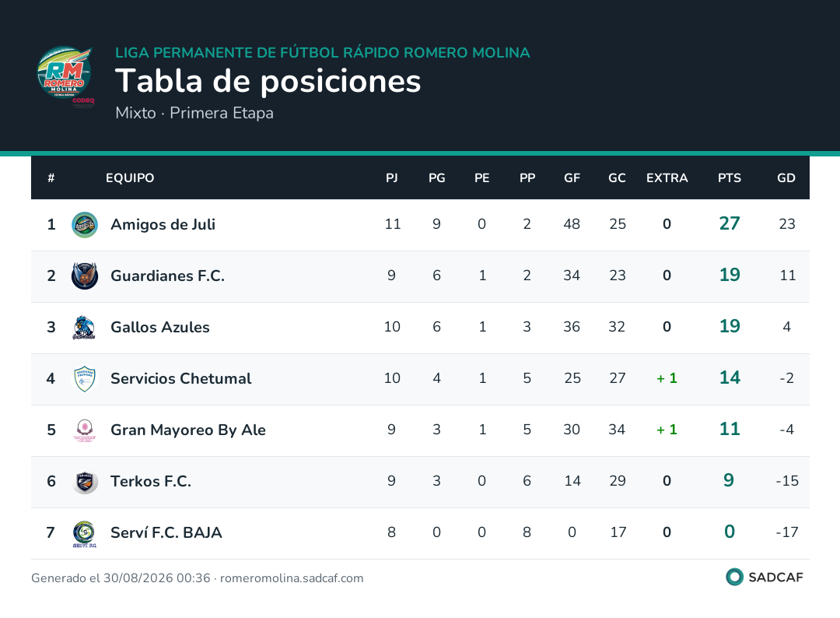
Task: Click the Tabla de posiciones heading
Action: coord(268,82)
